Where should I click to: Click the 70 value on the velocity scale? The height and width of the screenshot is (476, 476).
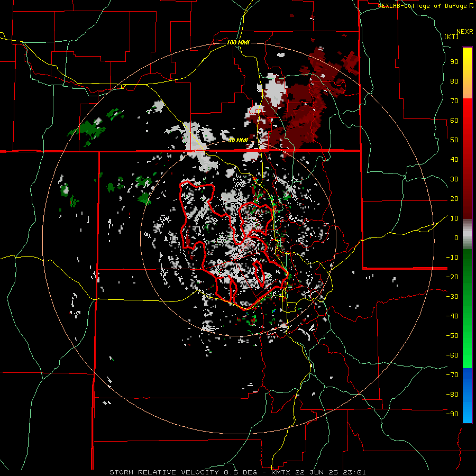click(454, 101)
